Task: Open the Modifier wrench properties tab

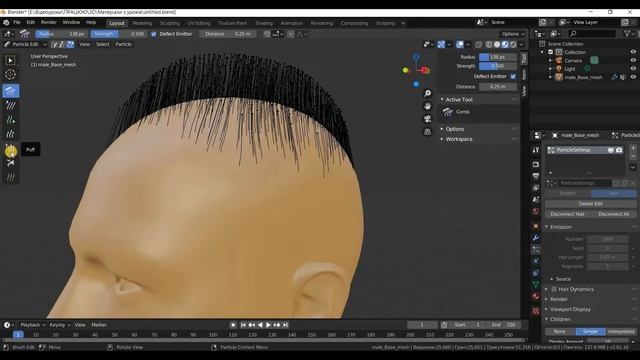Action: point(536,238)
